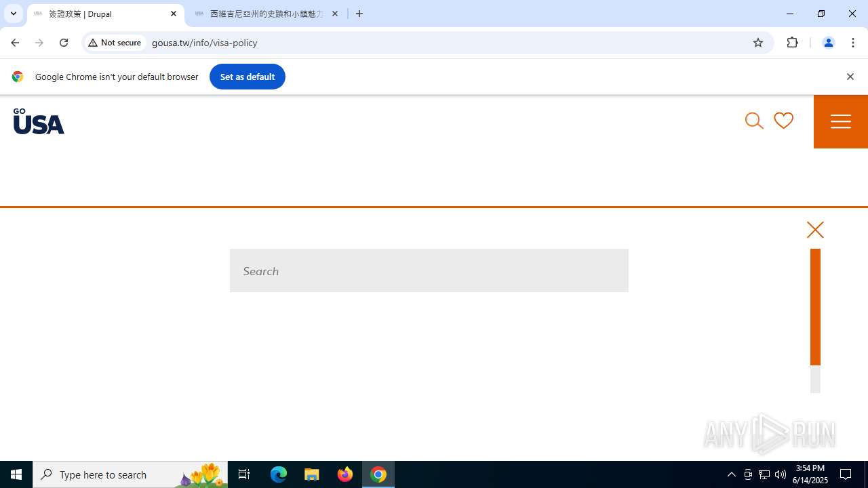Open Chrome three-dot menu

(x=854, y=43)
